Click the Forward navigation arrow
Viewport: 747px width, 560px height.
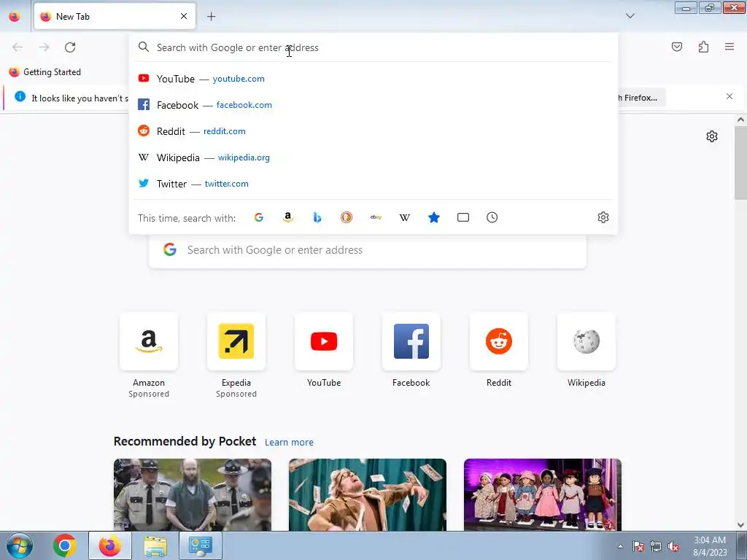coord(44,47)
